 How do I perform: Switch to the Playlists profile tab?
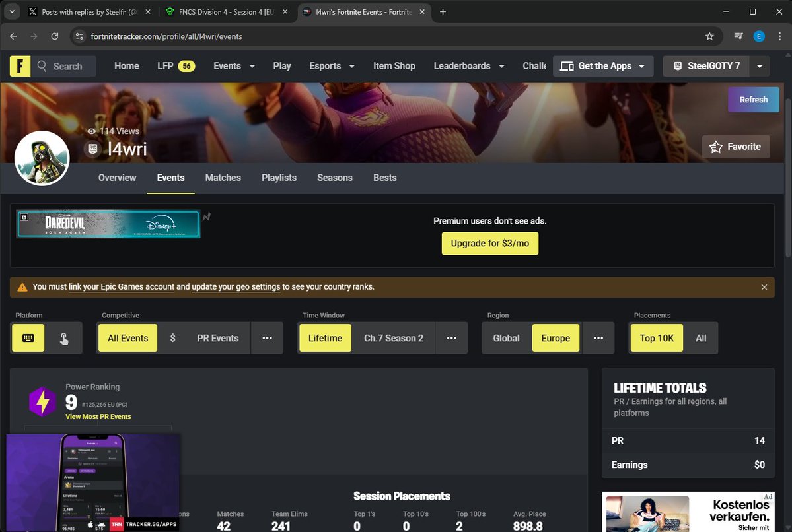click(x=279, y=178)
